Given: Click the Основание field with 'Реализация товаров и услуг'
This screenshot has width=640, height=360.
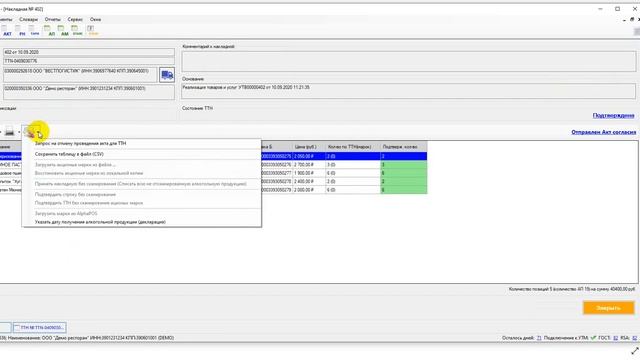Looking at the screenshot, I should click(409, 91).
